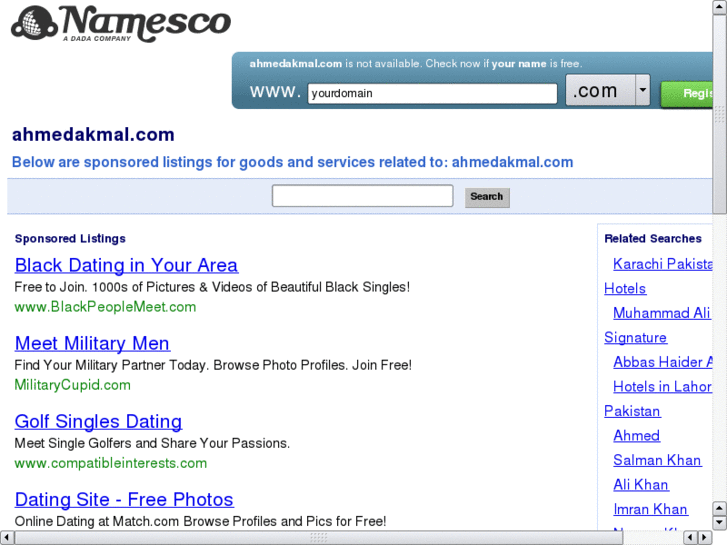Screen dimensions: 727x545
Task: Click Free to Join description text
Action: tap(212, 287)
